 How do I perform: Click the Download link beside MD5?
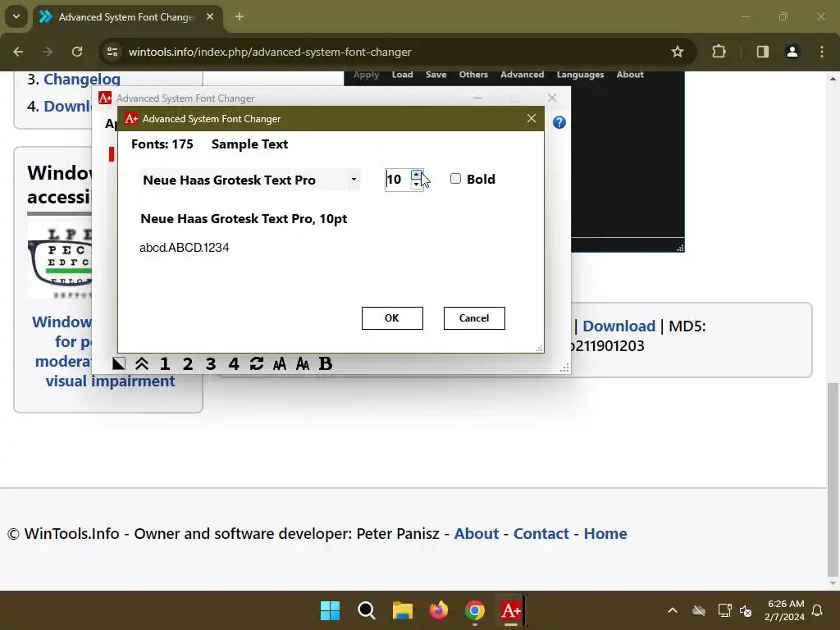pos(619,326)
